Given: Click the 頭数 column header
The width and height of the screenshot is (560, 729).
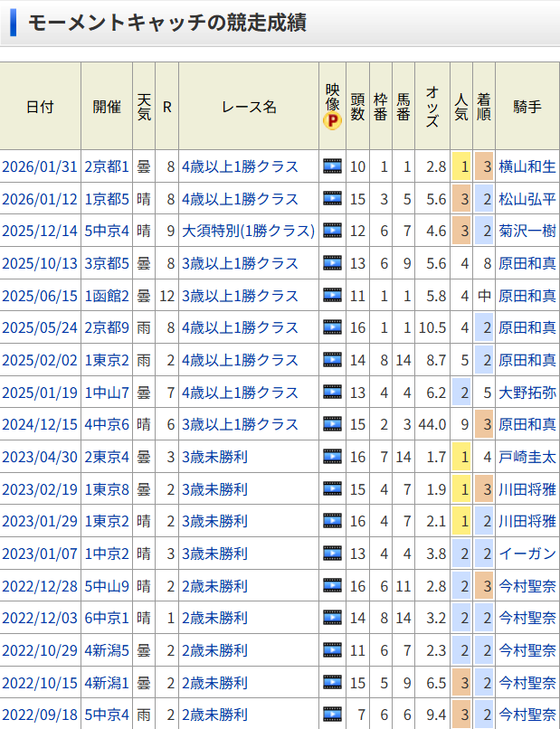Looking at the screenshot, I should (357, 107).
